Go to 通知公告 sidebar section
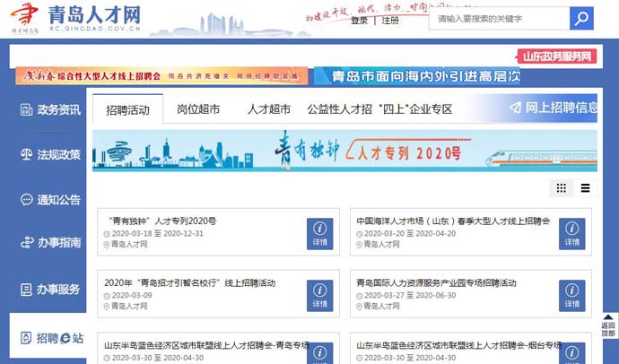Image resolution: width=619 pixels, height=364 pixels. 50,199
